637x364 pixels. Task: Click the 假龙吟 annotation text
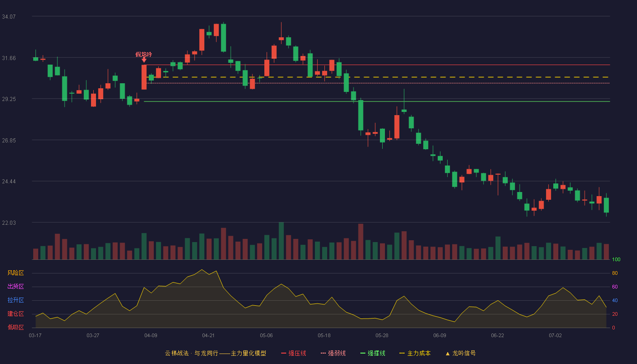coord(144,54)
